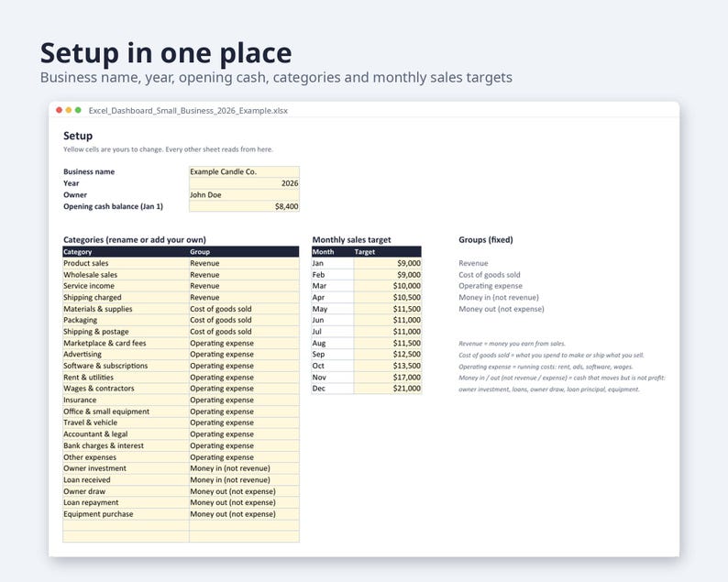Select the Jan sales target $9,000
The width and height of the screenshot is (728, 582).
(388, 263)
